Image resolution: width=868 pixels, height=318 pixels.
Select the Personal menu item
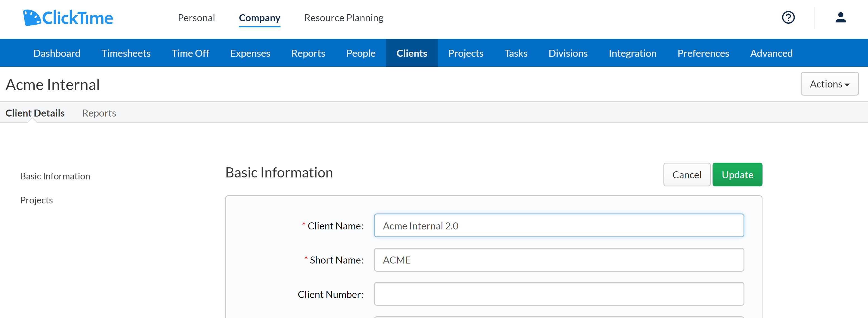pyautogui.click(x=196, y=18)
